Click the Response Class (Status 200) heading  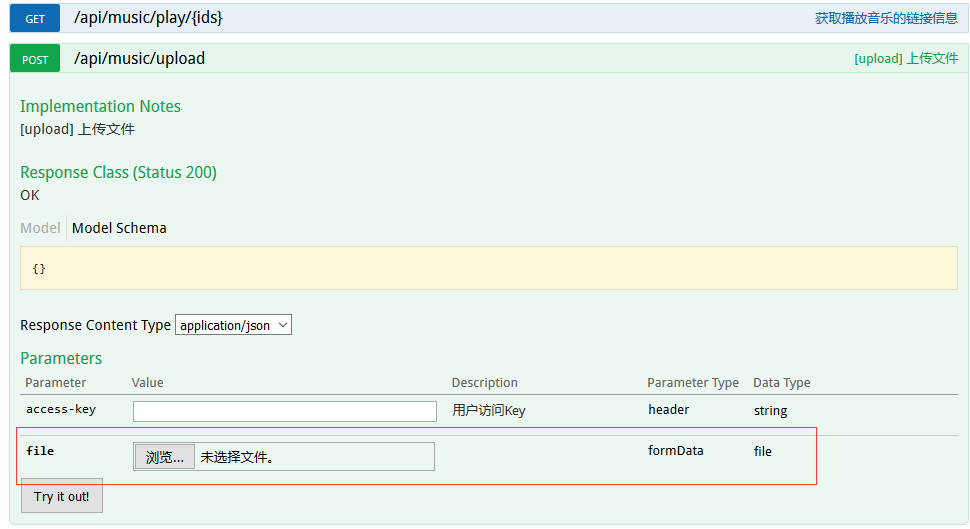pos(118,173)
